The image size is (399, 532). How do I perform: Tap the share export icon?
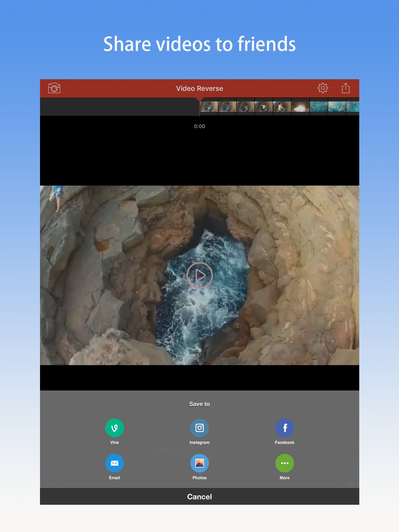345,88
